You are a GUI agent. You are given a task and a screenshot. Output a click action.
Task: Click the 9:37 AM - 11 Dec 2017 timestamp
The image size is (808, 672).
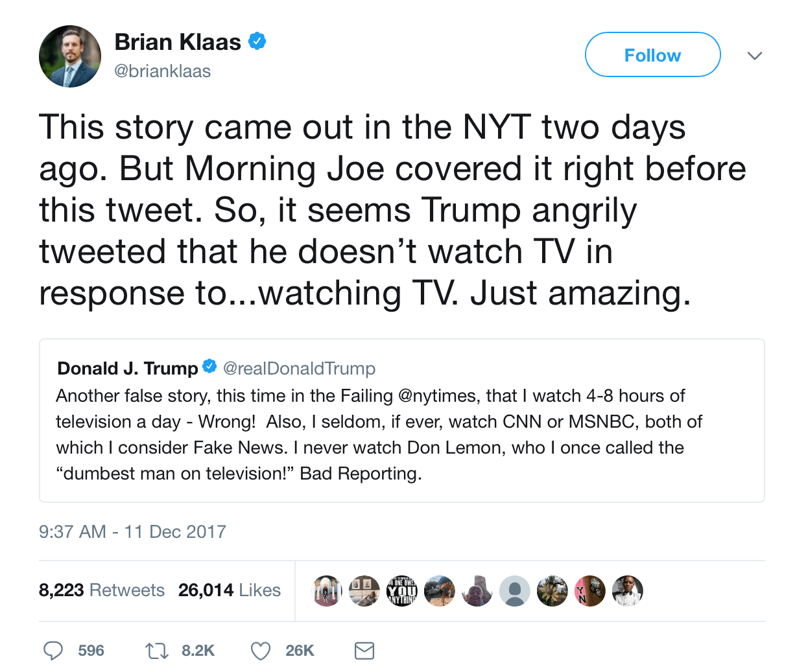coord(132,532)
